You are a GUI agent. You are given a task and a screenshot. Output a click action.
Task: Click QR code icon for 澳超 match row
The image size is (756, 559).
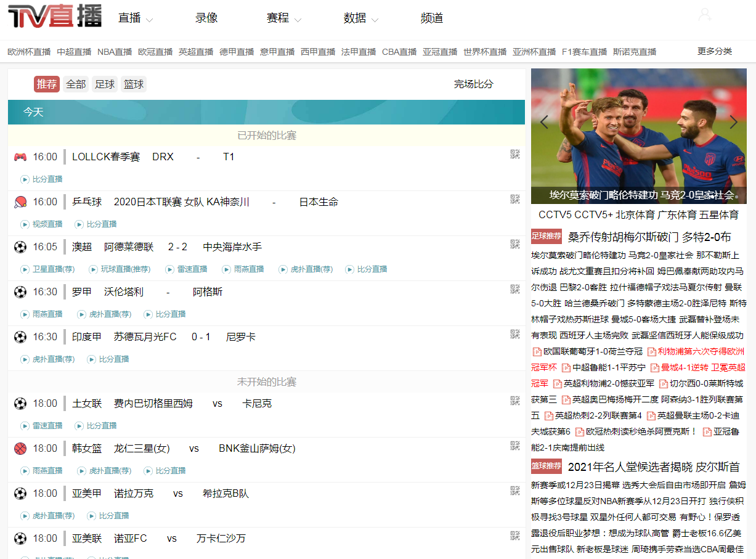point(515,244)
